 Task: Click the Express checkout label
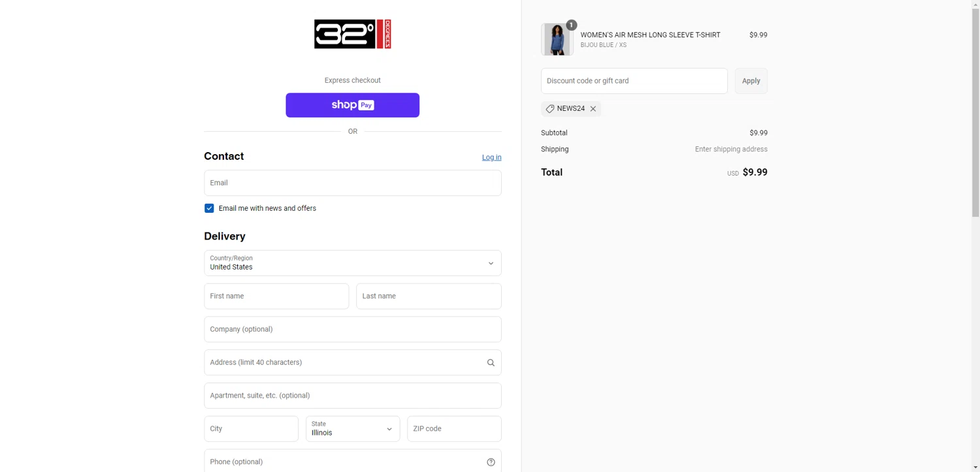click(352, 80)
